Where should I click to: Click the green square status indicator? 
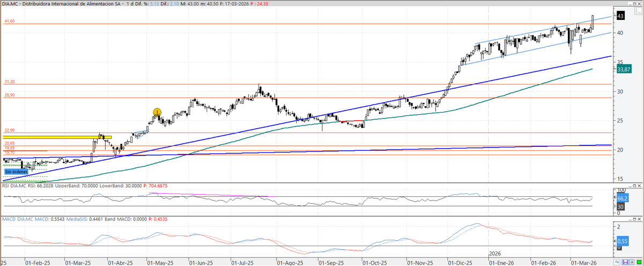click(639, 262)
